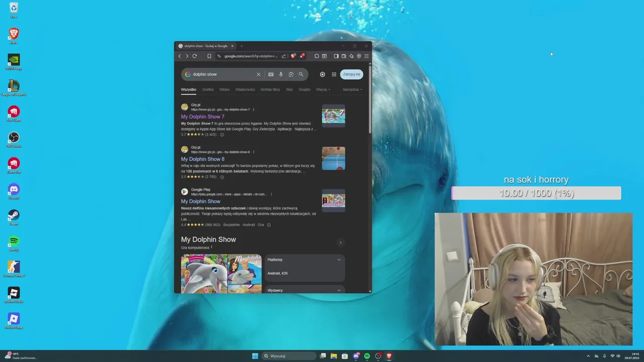The height and width of the screenshot is (362, 644).
Task: Bookmark this page with bookmark icon
Action: (x=209, y=56)
